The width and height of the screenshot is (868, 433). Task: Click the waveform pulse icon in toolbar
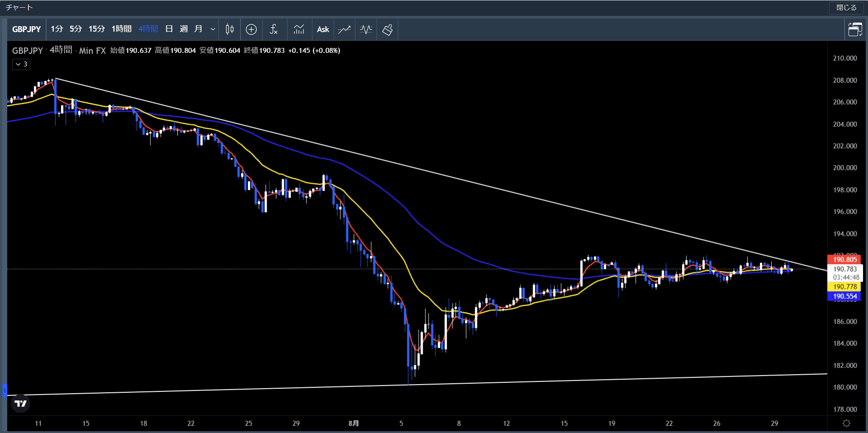point(366,29)
